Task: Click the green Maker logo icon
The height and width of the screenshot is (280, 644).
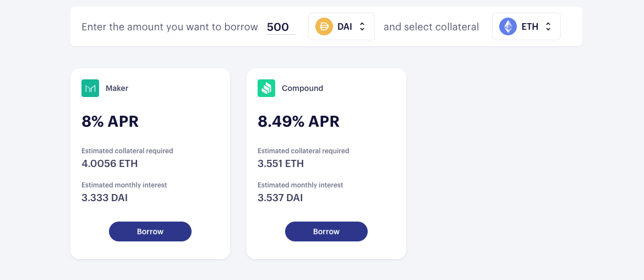Action: pyautogui.click(x=90, y=88)
